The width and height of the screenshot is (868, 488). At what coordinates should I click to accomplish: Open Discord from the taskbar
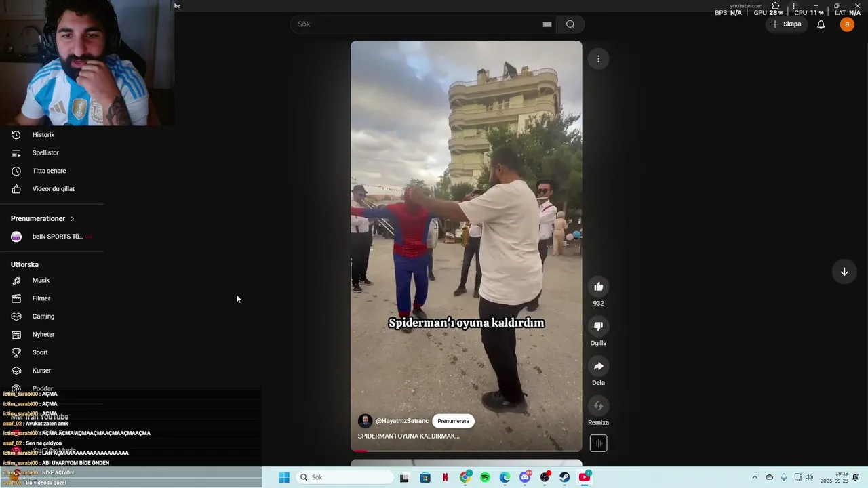click(525, 477)
